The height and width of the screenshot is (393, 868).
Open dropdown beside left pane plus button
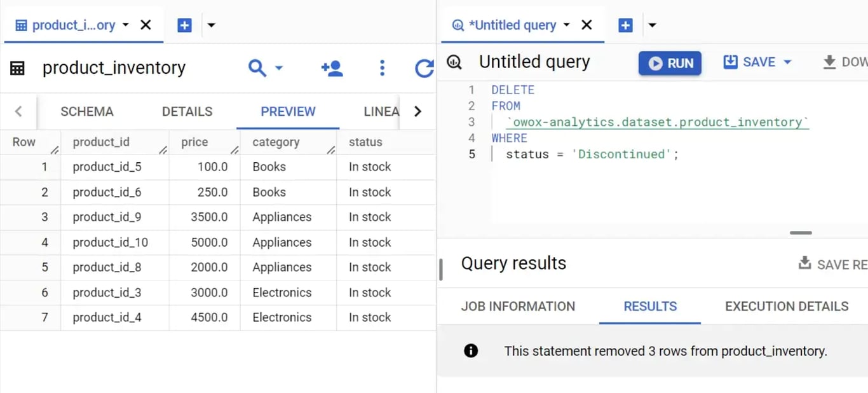(x=212, y=25)
